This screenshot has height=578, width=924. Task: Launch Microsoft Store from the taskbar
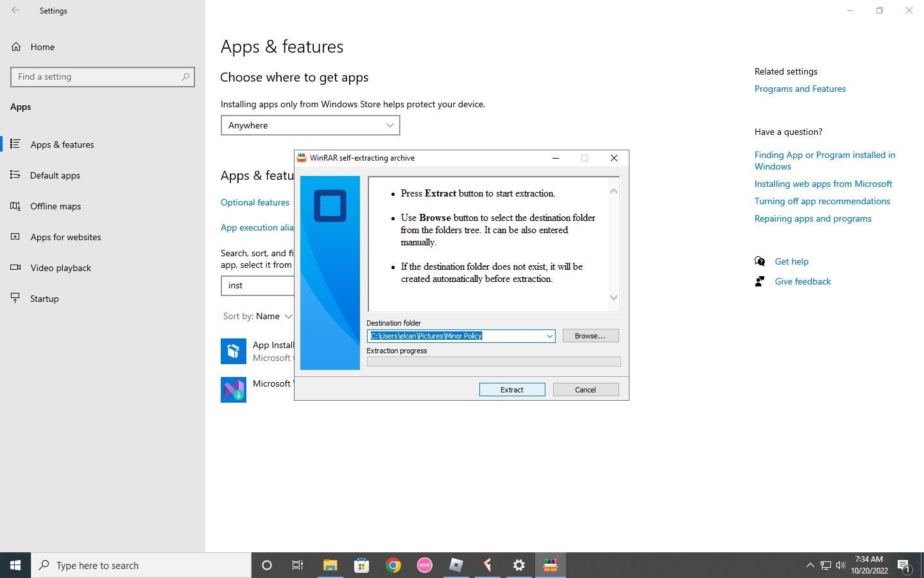point(362,565)
